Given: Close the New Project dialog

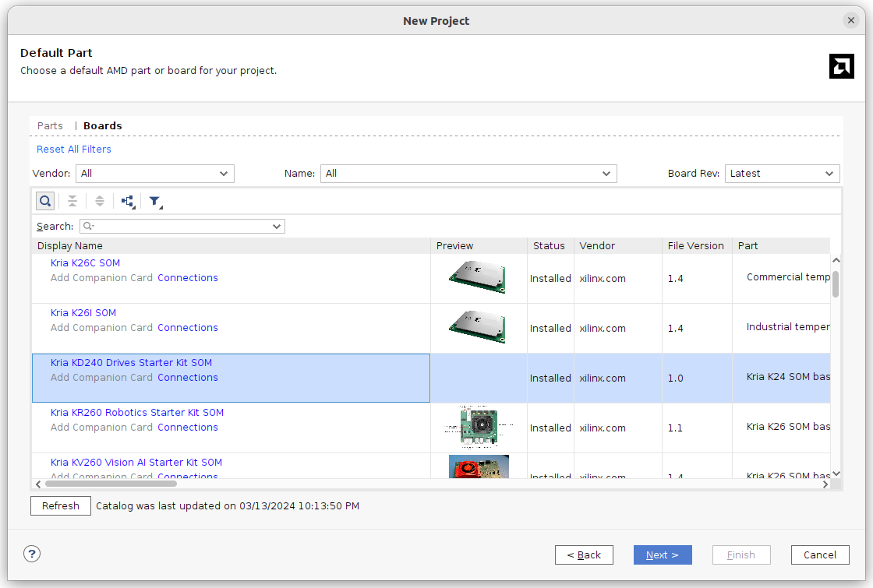Looking at the screenshot, I should (x=850, y=20).
